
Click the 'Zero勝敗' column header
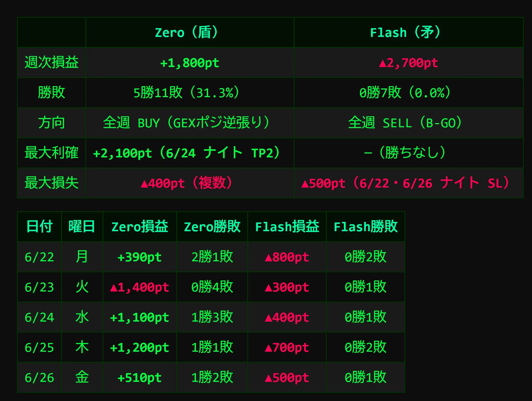[212, 227]
